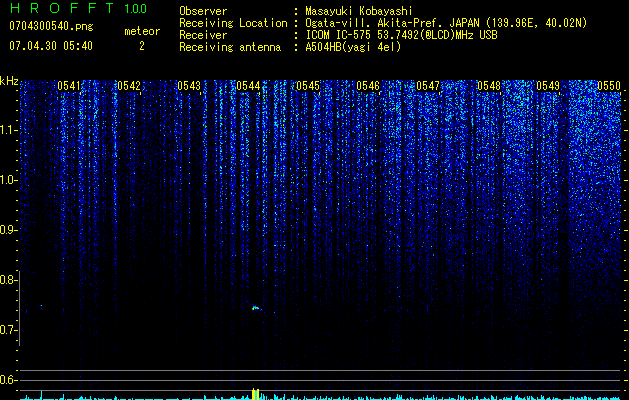Click the bright meteor echo near 0544
629x400 pixels.
pyautogui.click(x=256, y=308)
